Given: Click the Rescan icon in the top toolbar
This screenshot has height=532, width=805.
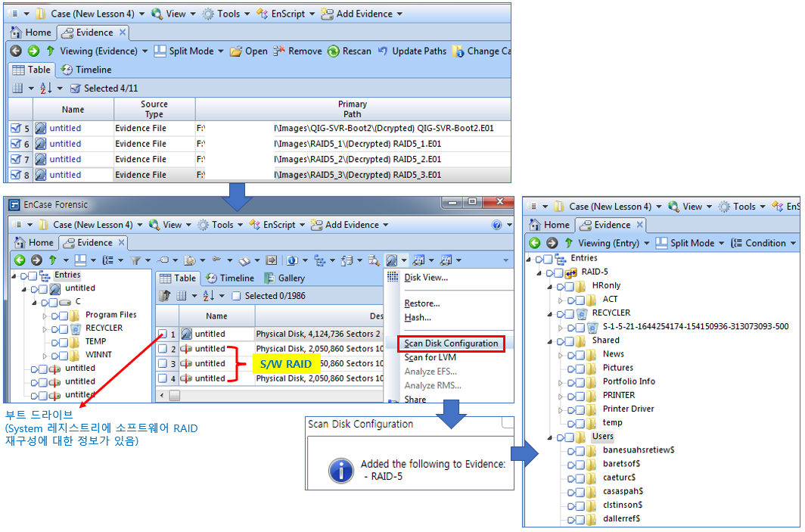Looking at the screenshot, I should pos(334,51).
